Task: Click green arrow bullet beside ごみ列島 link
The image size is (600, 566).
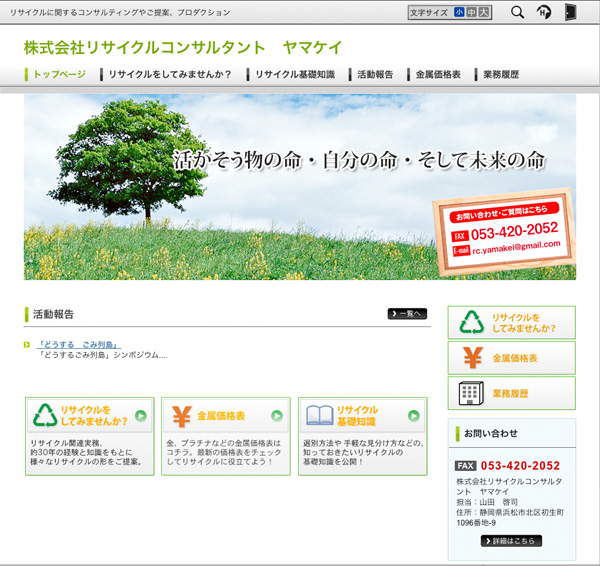Action: (x=26, y=345)
